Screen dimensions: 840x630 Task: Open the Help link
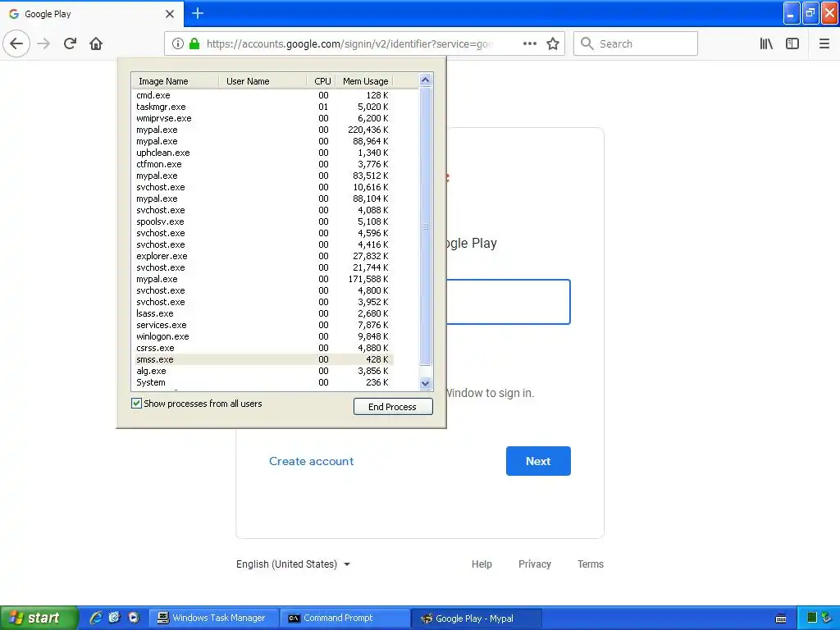[x=482, y=564]
